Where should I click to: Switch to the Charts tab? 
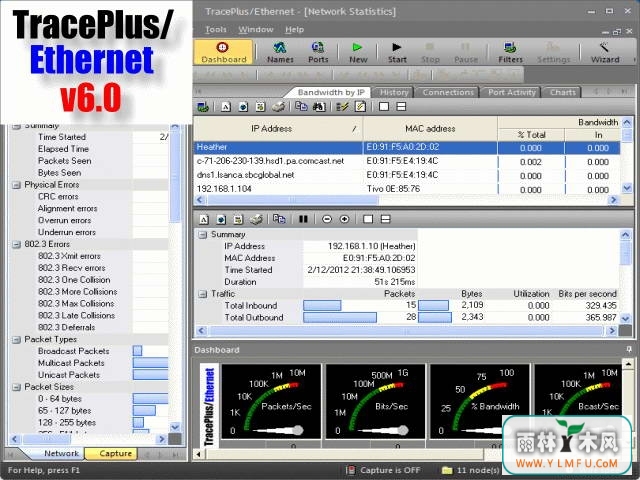tap(562, 92)
